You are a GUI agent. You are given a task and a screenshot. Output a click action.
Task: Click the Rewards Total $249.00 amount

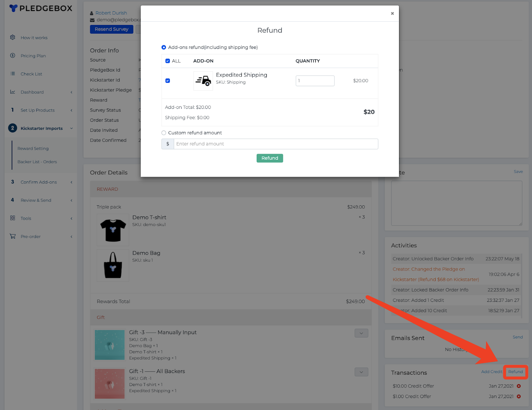click(355, 302)
